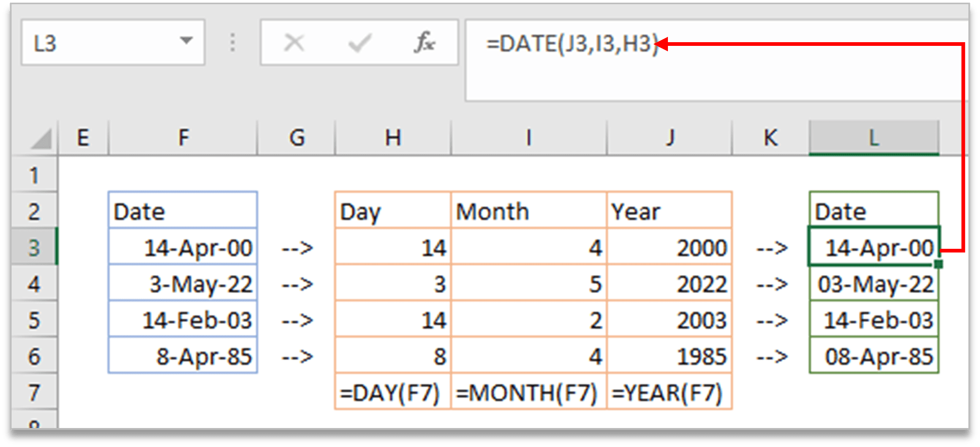Click the Name Box showing L3
The height and width of the screenshot is (447, 980).
[112, 43]
